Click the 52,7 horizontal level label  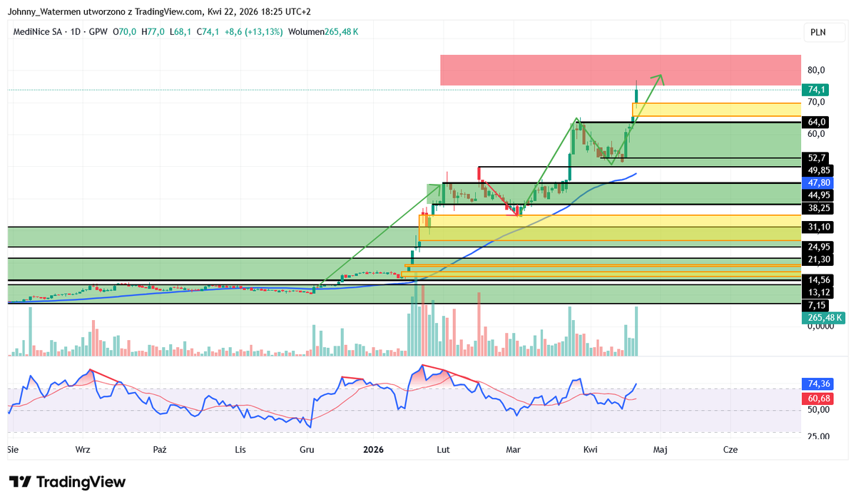coord(817,158)
